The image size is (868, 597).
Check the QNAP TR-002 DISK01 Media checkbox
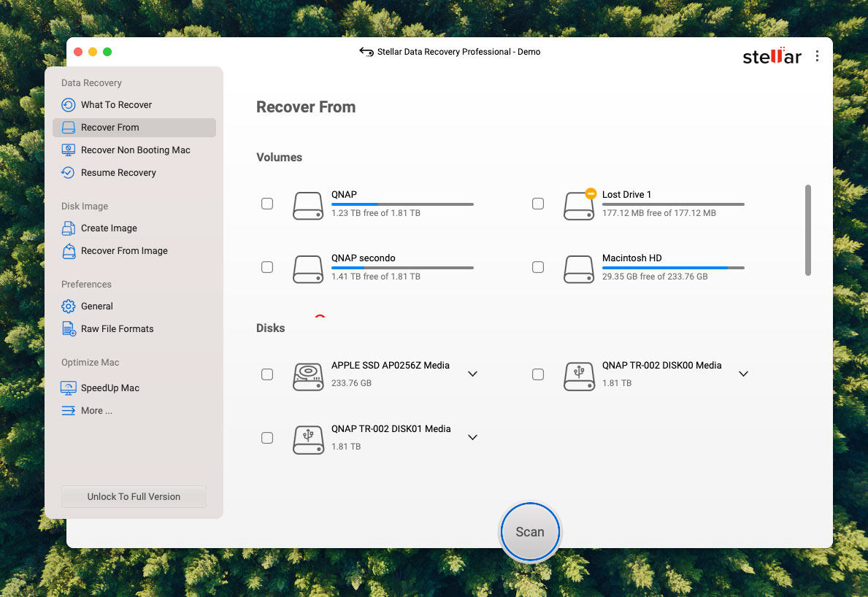(x=266, y=438)
